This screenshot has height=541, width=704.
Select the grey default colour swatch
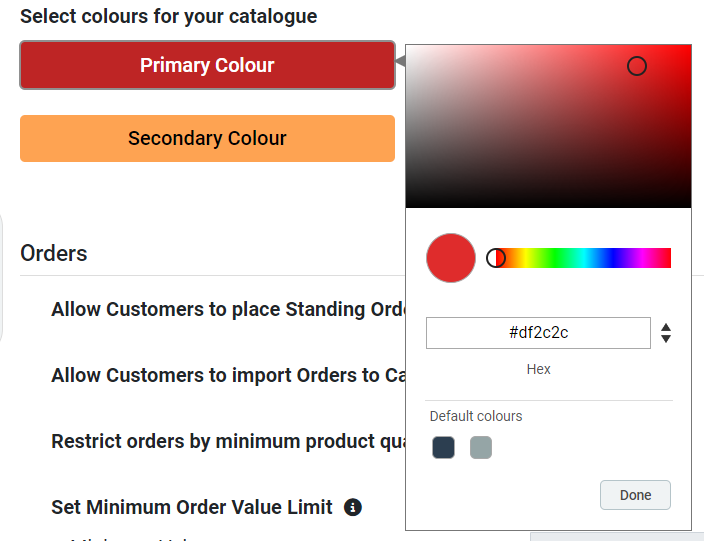point(481,447)
